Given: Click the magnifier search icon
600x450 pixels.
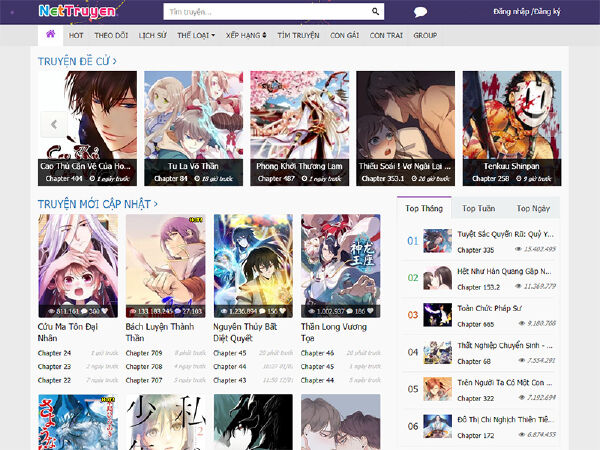Looking at the screenshot, I should point(375,11).
